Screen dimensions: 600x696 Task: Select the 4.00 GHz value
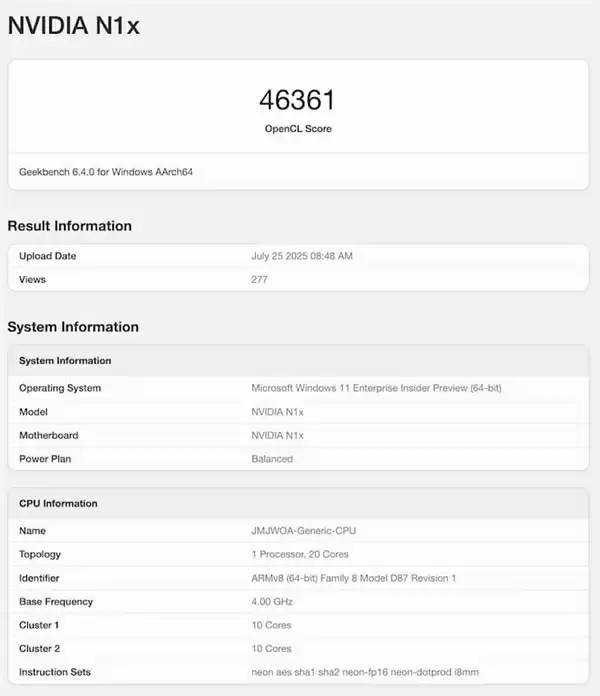click(272, 602)
